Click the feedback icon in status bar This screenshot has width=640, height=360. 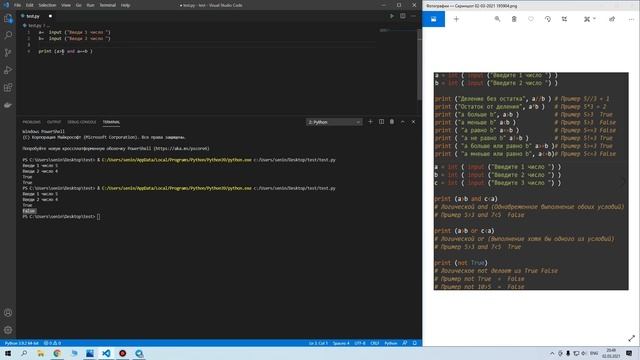coord(405,343)
